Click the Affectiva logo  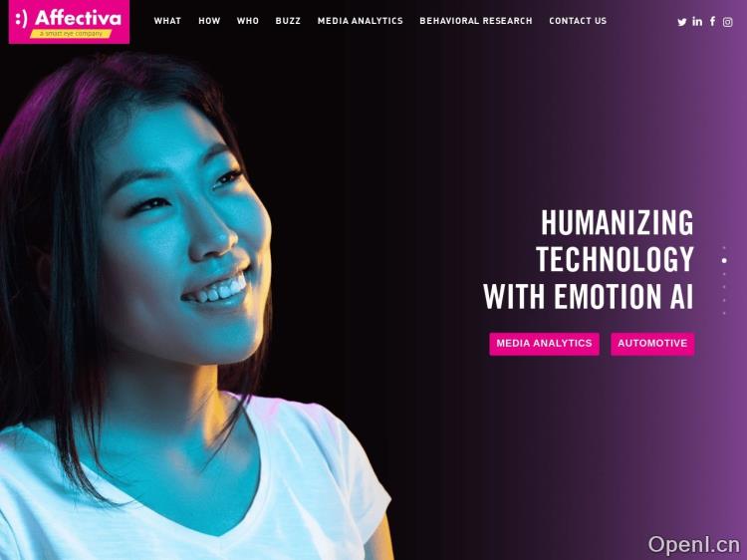coord(69,22)
